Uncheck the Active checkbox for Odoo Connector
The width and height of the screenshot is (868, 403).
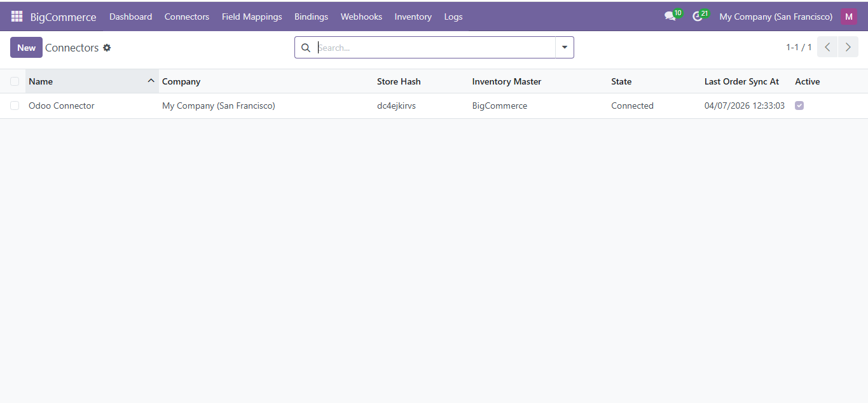(x=799, y=106)
